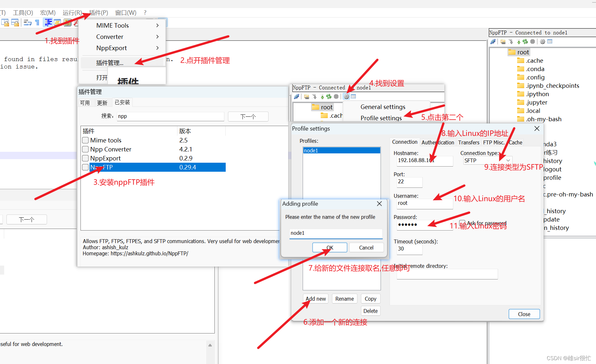Viewport: 596px width, 364px height.
Task: Open the 插件(P) menu
Action: click(99, 13)
